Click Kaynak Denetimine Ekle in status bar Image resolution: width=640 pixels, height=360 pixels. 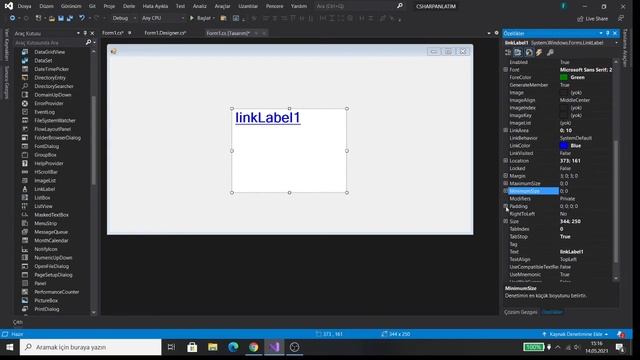coord(576,334)
